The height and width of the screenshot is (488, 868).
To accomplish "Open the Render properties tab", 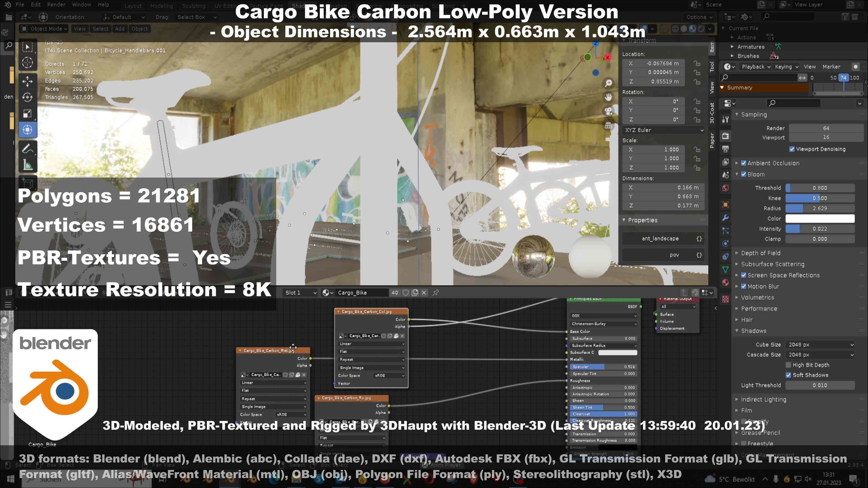I will click(725, 136).
